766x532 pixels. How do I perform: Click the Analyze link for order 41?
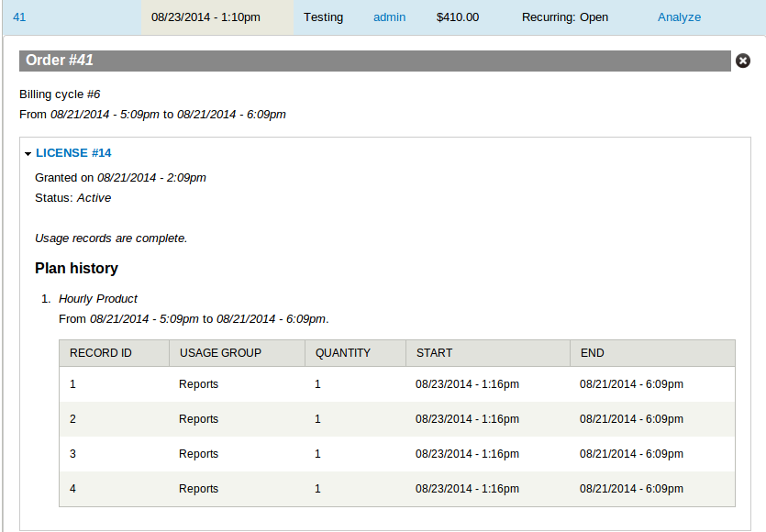tap(679, 17)
